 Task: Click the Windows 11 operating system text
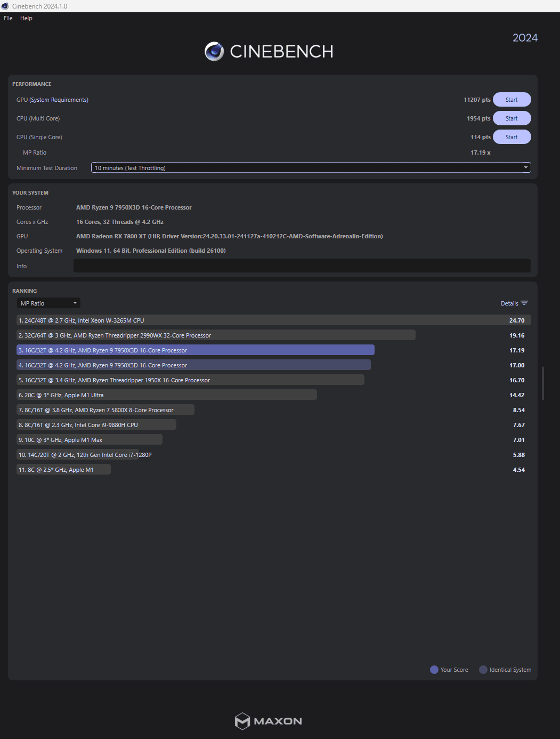[x=151, y=251]
